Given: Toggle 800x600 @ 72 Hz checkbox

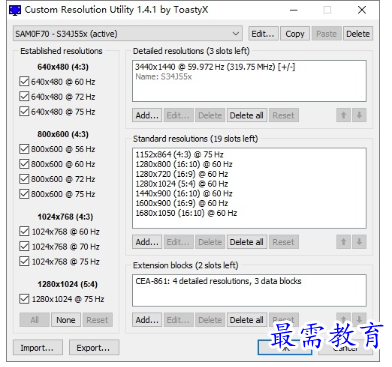Looking at the screenshot, I should click(24, 179).
